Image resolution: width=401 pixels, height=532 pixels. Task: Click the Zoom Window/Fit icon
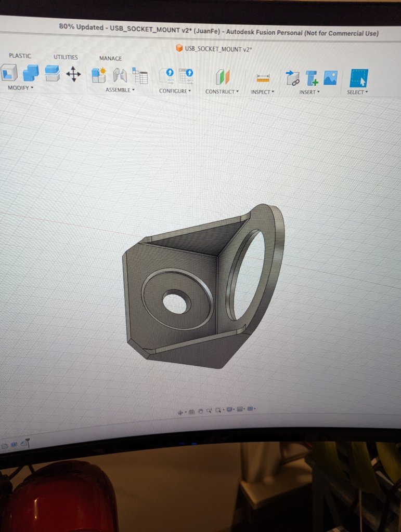(218, 410)
